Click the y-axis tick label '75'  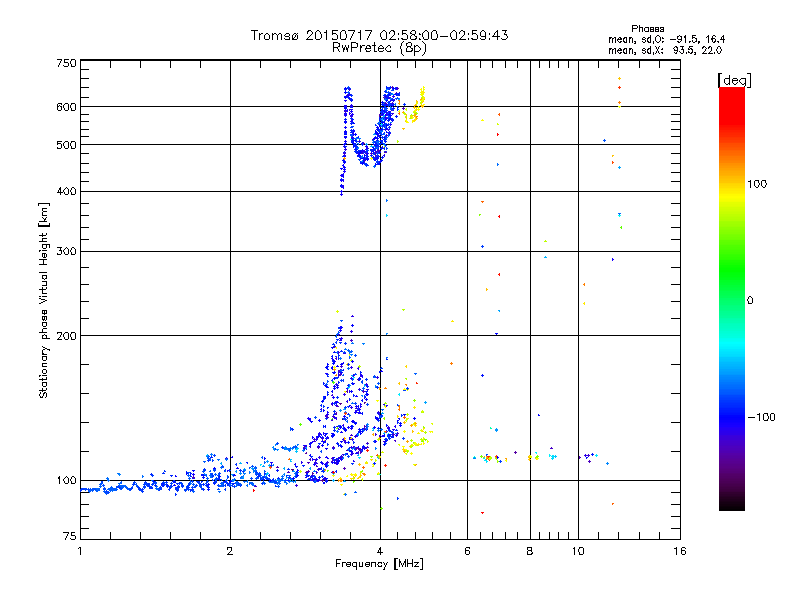tap(70, 536)
